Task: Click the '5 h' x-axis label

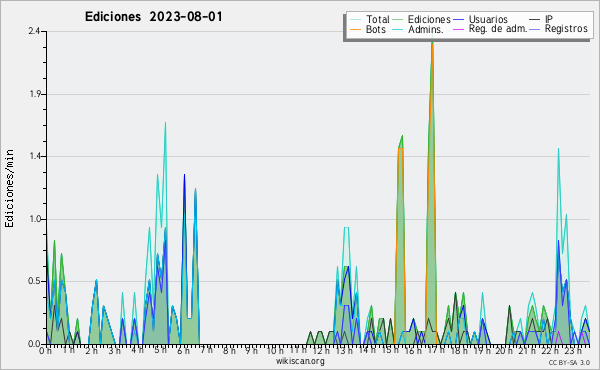Action: click(x=160, y=350)
